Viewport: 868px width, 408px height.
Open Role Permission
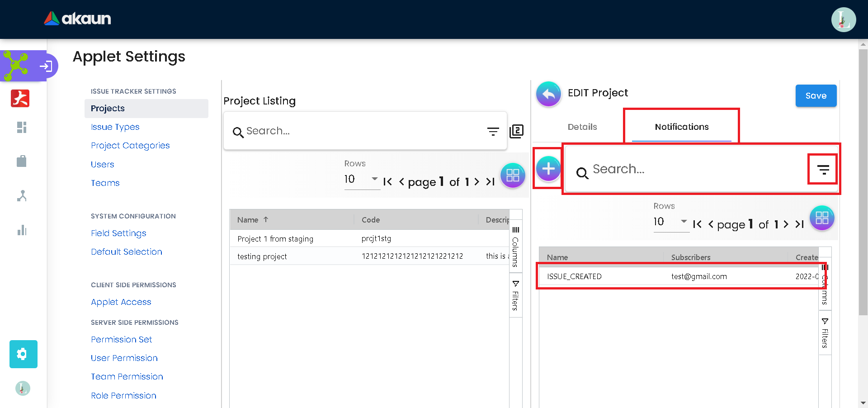point(124,396)
